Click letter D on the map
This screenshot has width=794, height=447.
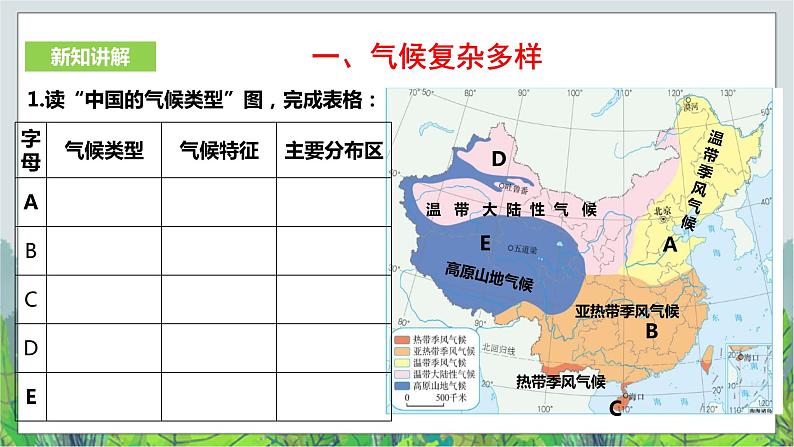[x=497, y=155]
